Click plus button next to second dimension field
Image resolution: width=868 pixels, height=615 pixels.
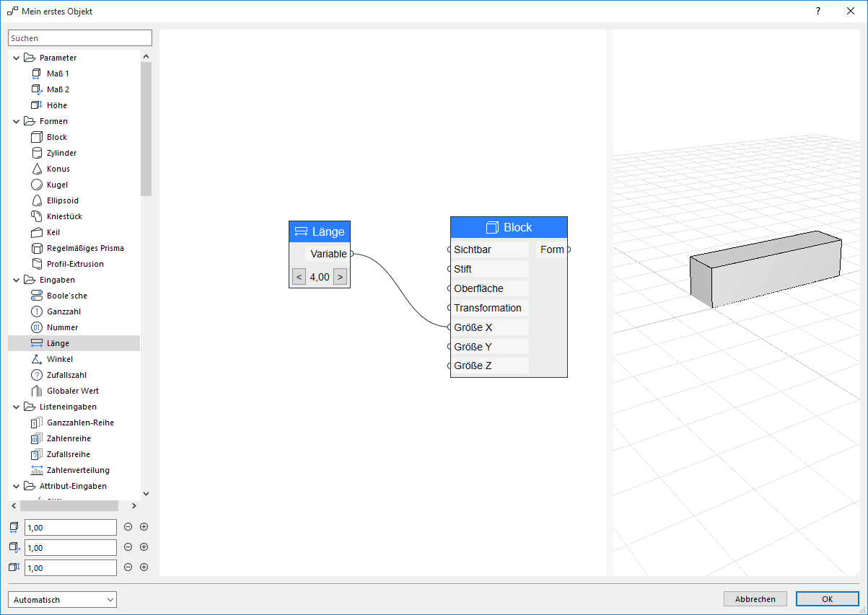[x=144, y=547]
